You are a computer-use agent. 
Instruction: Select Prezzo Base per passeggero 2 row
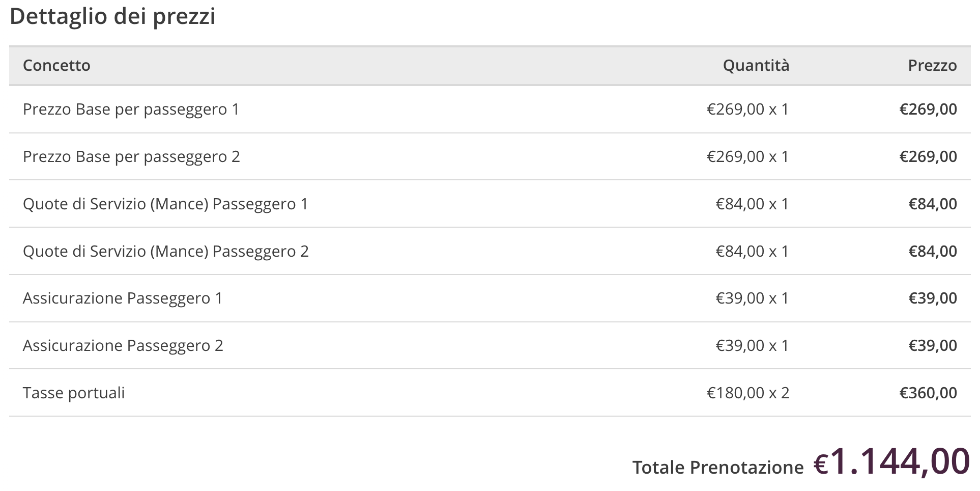(x=131, y=157)
